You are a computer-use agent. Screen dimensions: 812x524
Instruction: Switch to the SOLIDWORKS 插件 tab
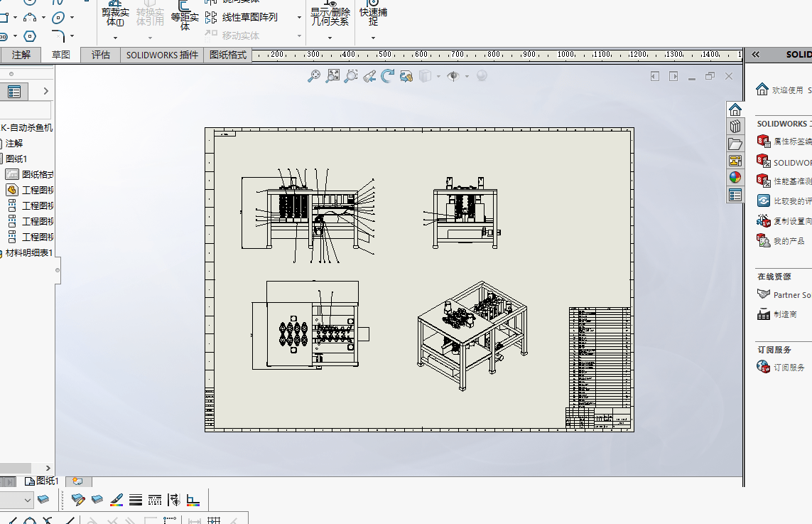[x=162, y=55]
